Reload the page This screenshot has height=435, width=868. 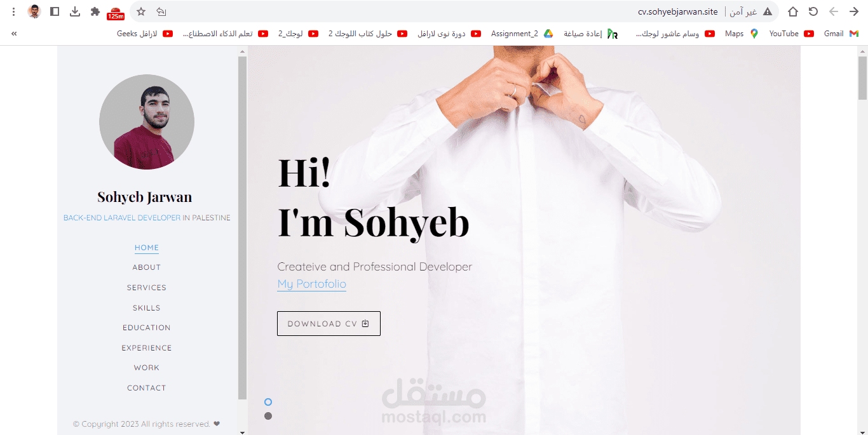pos(813,11)
